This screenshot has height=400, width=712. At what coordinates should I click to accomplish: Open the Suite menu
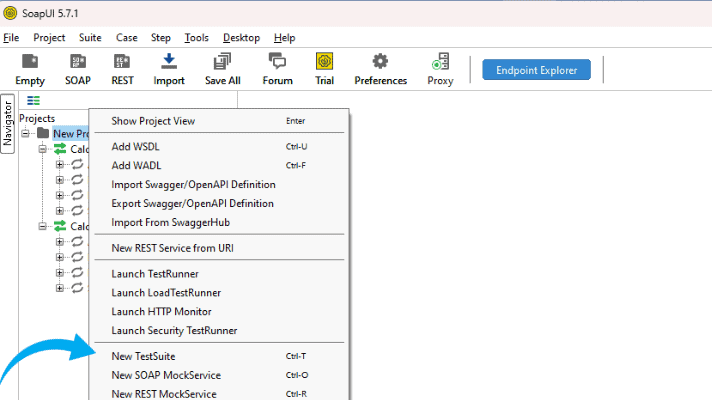tap(90, 38)
